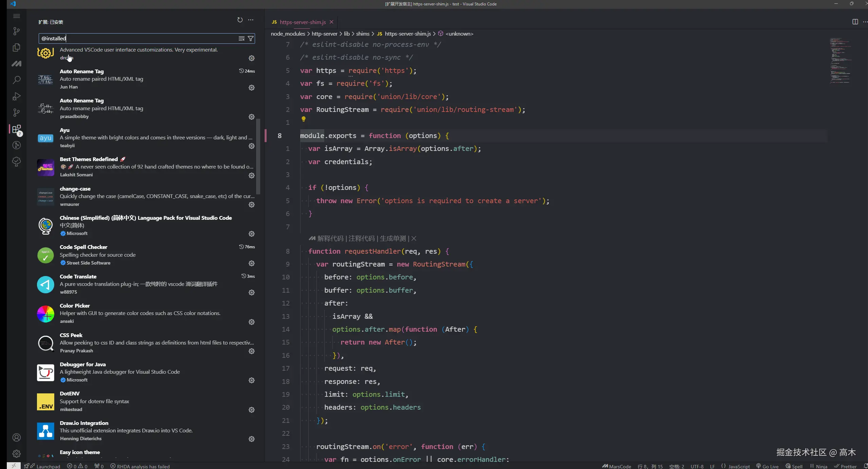Select the Ayu theme extension icon
This screenshot has height=469, width=868.
pos(45,138)
